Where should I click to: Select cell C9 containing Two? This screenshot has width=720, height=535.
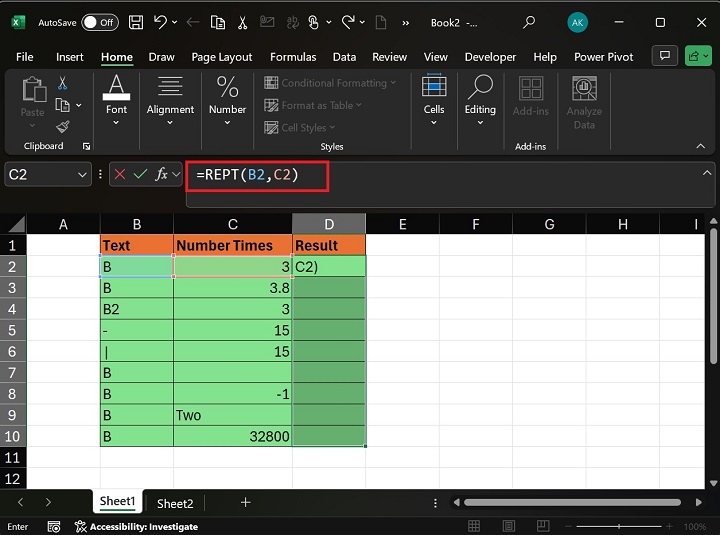point(232,415)
